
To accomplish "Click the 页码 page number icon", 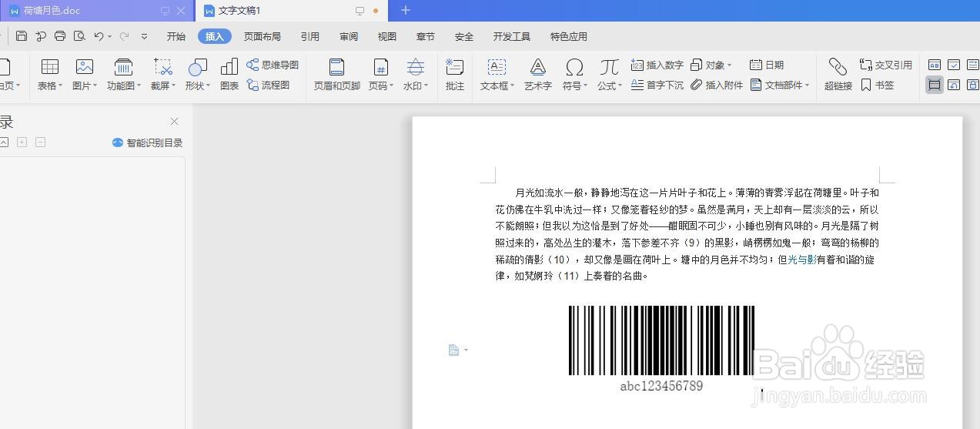I will [x=380, y=67].
